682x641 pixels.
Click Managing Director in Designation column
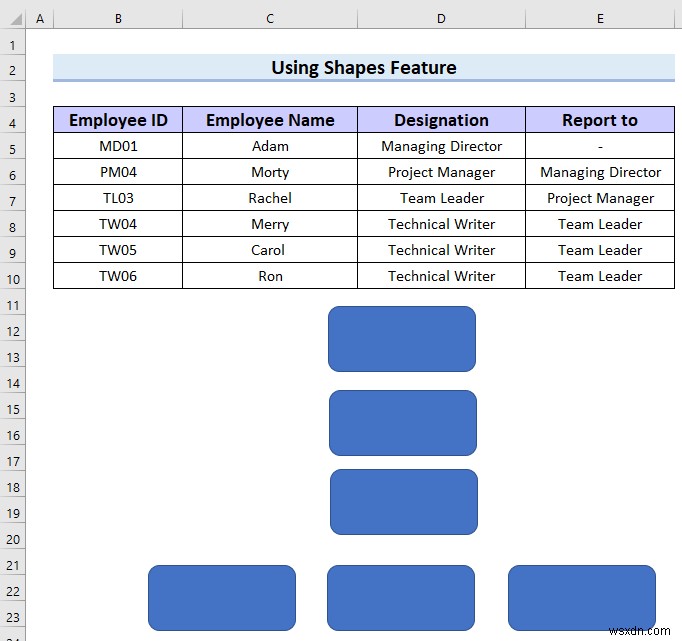click(441, 146)
